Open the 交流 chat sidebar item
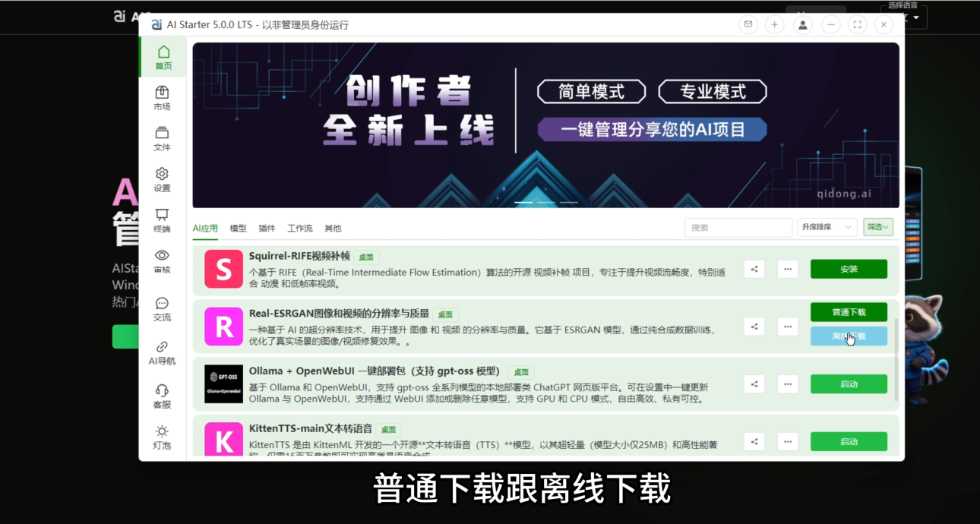This screenshot has height=524, width=980. pyautogui.click(x=162, y=309)
